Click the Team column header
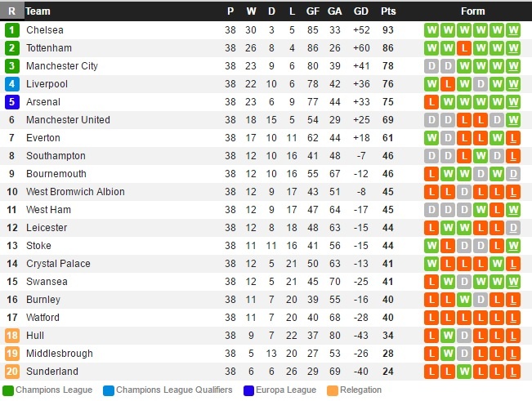The height and width of the screenshot is (401, 532). pos(38,11)
